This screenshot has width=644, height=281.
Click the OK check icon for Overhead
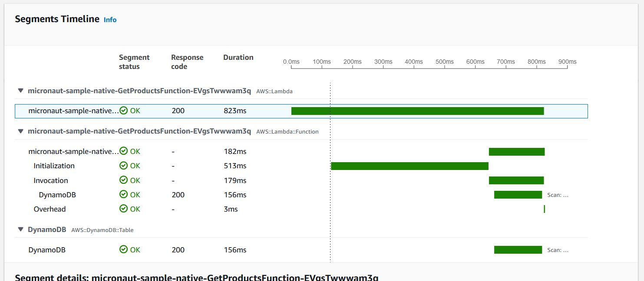point(124,209)
